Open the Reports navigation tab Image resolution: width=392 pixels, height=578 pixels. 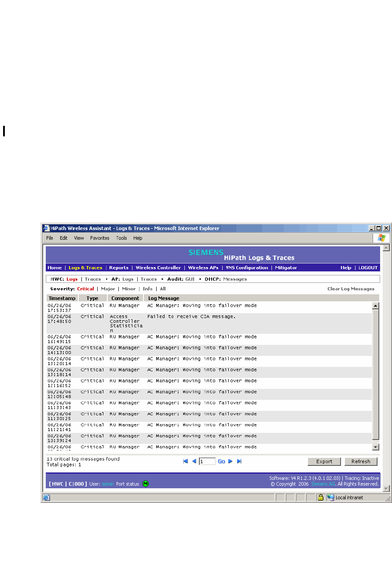(119, 267)
